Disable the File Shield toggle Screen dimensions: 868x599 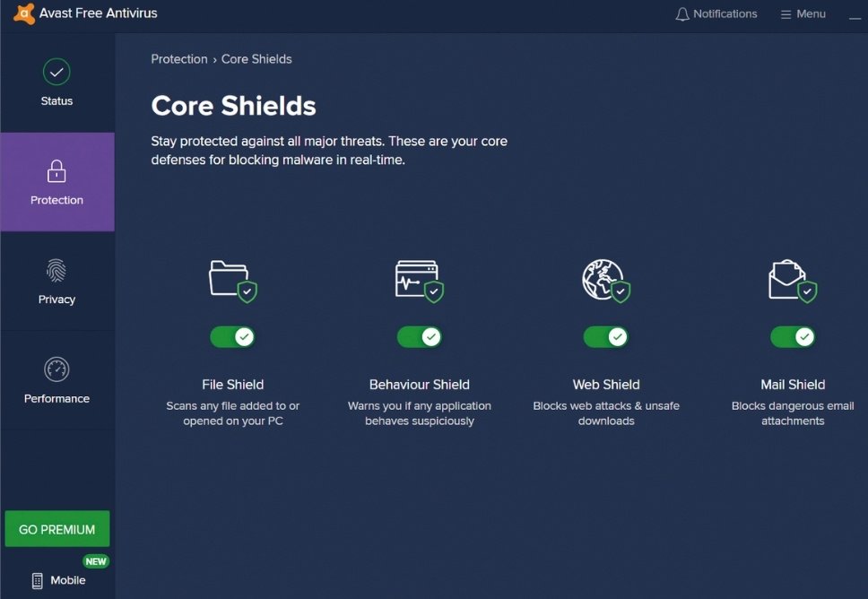(x=233, y=337)
